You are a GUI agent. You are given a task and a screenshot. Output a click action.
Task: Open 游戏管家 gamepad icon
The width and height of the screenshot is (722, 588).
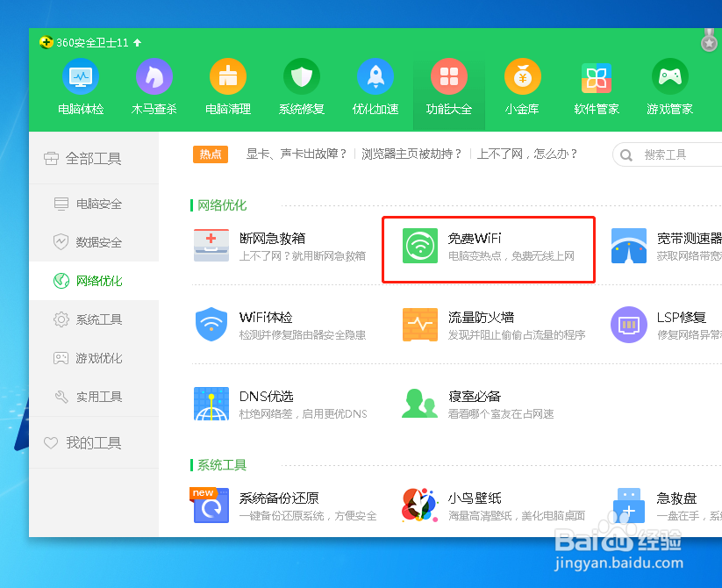tap(670, 76)
